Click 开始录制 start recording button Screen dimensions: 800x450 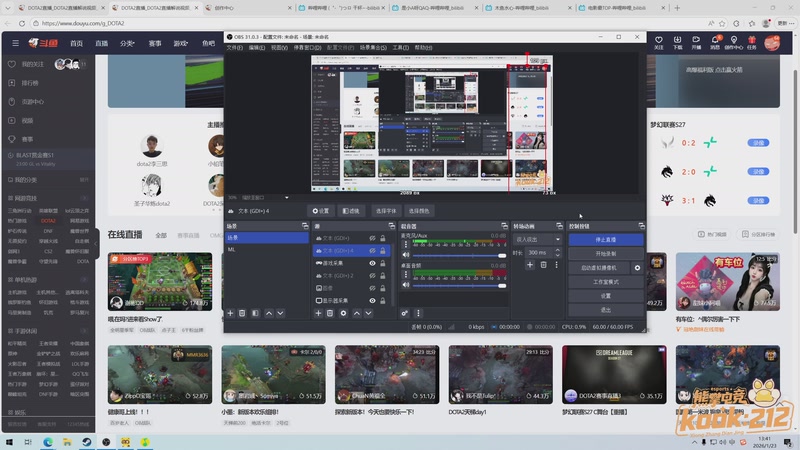point(606,254)
